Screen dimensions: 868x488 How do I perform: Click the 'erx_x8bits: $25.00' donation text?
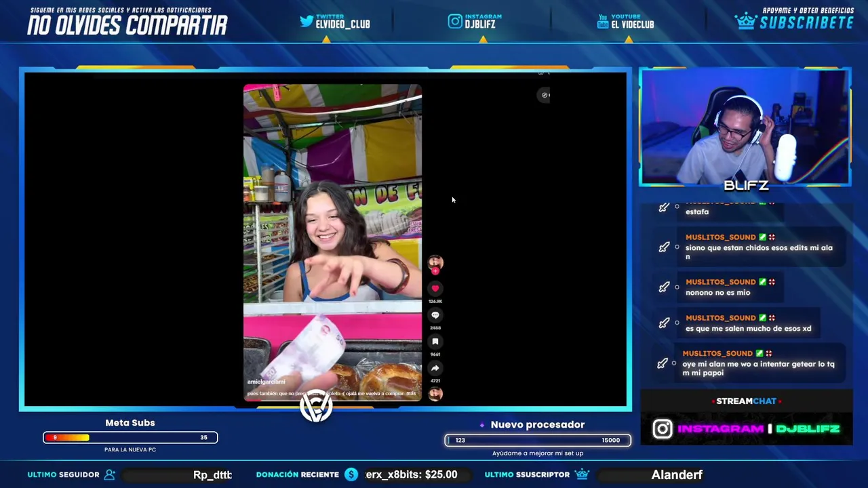pyautogui.click(x=412, y=474)
